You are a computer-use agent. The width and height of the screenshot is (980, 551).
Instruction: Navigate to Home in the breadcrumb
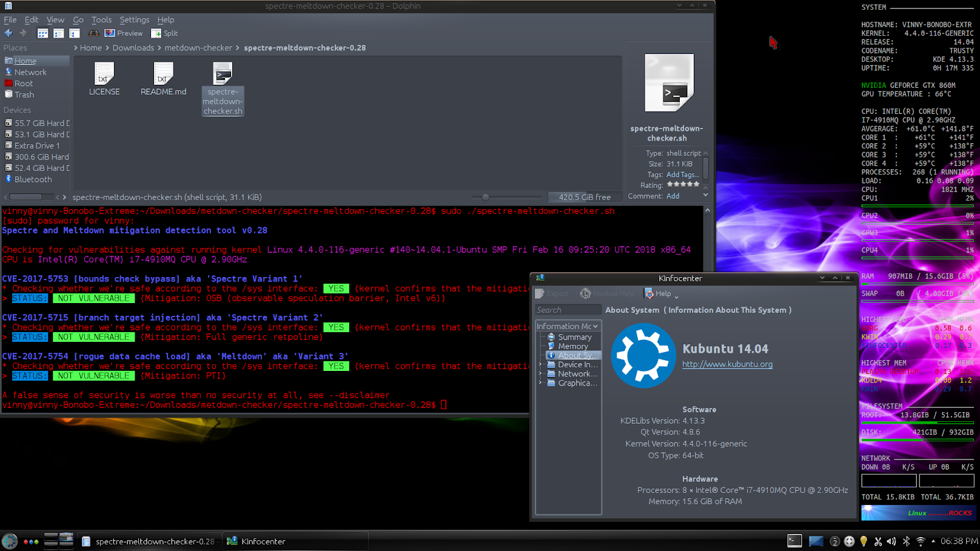91,48
